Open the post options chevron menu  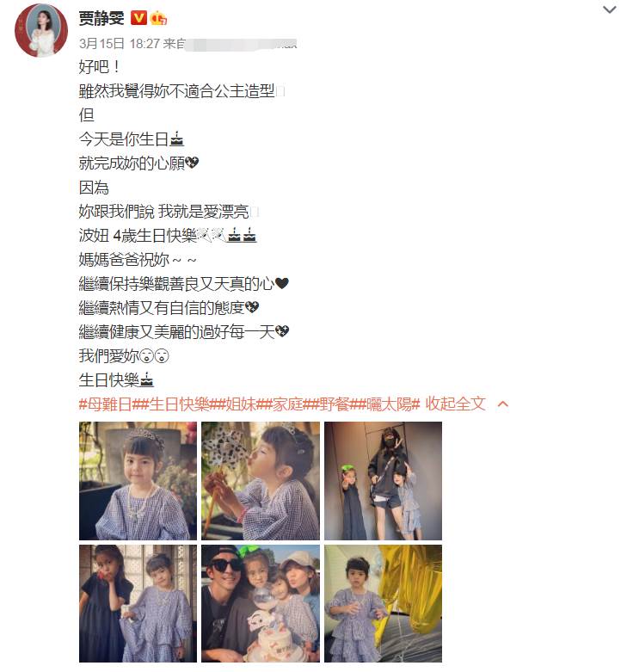(609, 9)
